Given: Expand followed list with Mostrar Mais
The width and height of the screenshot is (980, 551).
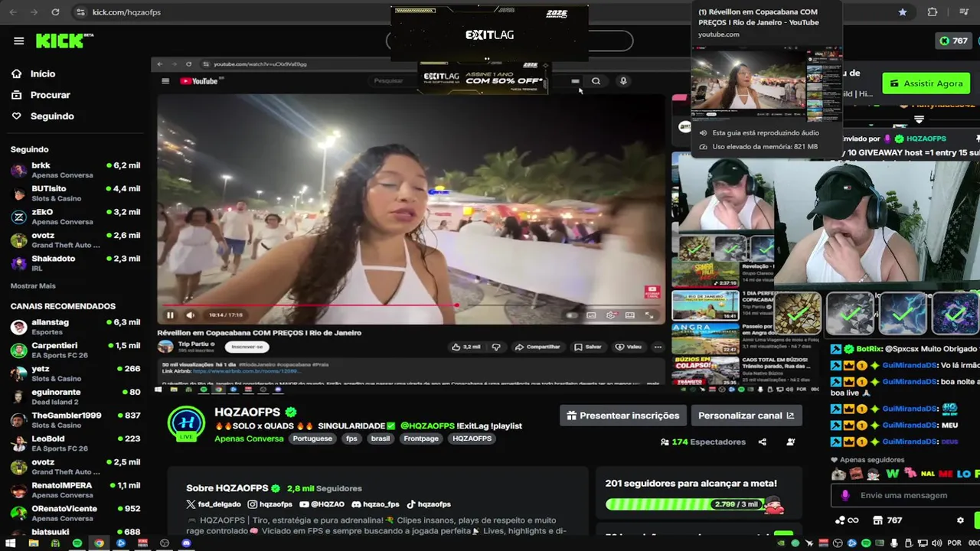Looking at the screenshot, I should pos(33,285).
